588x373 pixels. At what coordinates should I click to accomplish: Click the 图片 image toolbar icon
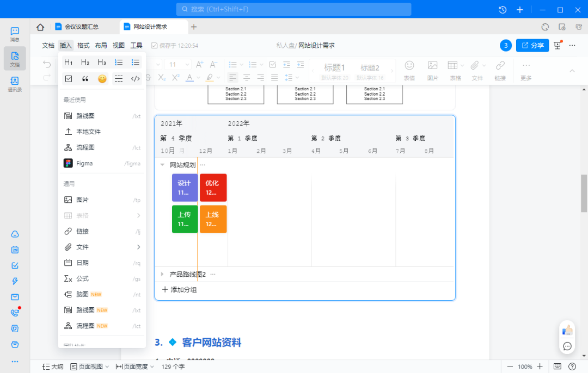tap(432, 70)
